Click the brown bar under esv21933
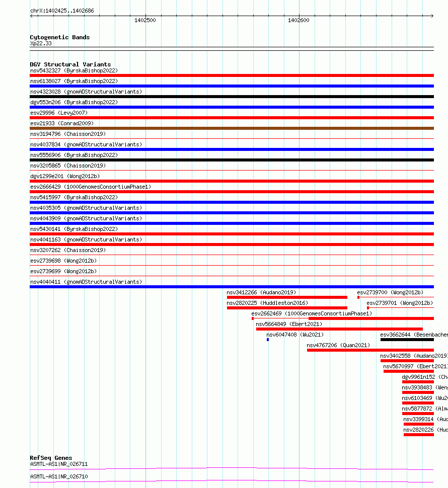This screenshot has width=448, height=488. click(x=232, y=128)
